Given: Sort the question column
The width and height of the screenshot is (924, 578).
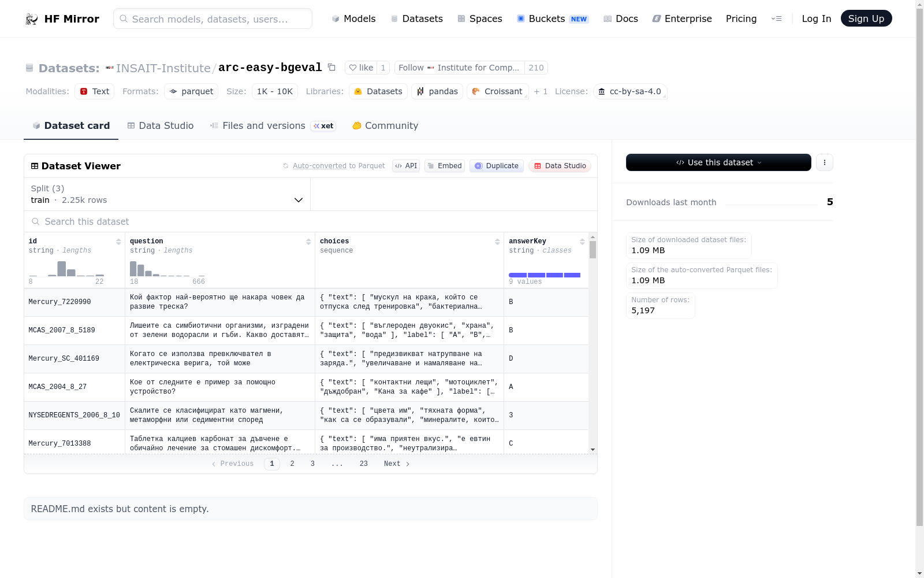Looking at the screenshot, I should [308, 242].
